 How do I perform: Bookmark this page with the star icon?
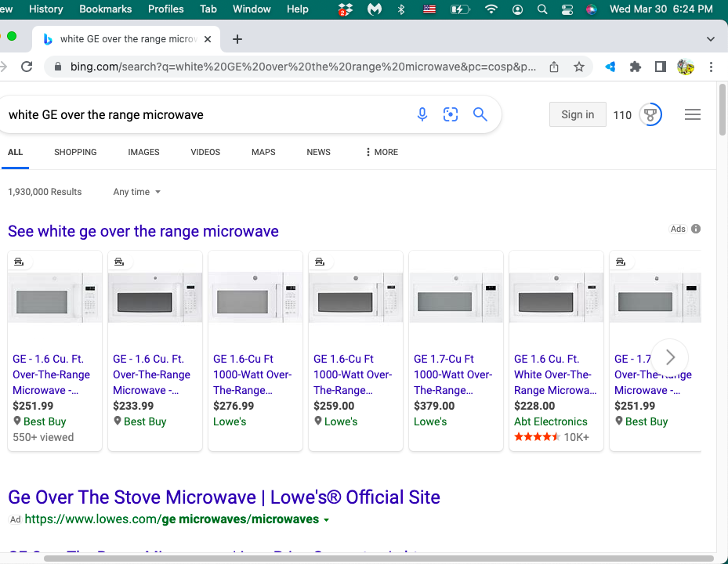pos(579,67)
